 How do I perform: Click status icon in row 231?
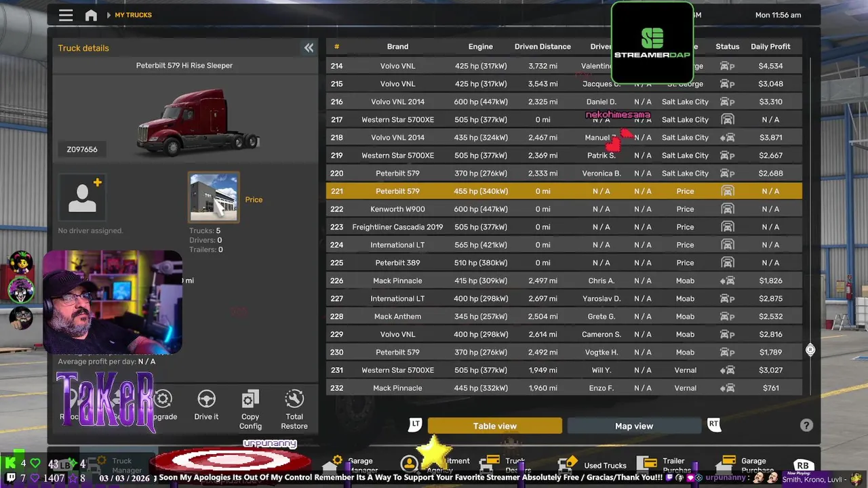click(x=727, y=370)
